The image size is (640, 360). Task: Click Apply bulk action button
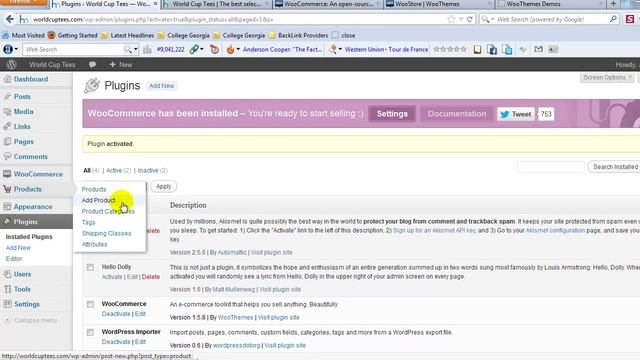pos(163,187)
